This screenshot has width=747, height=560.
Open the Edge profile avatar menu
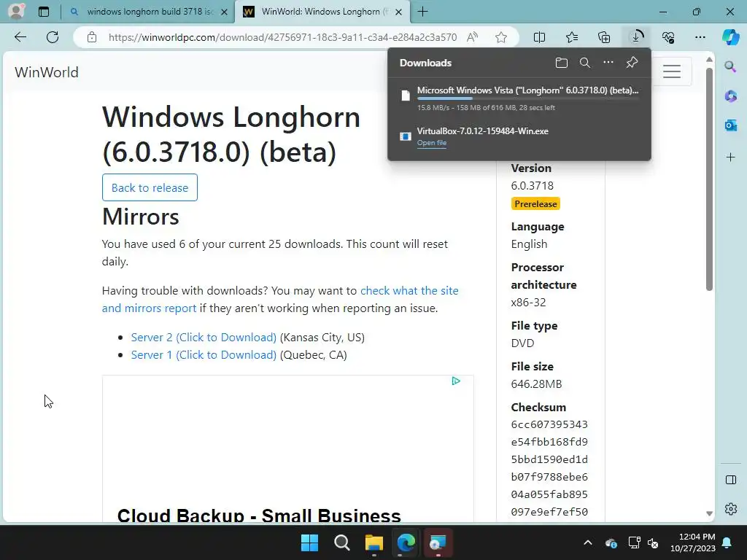pos(17,11)
